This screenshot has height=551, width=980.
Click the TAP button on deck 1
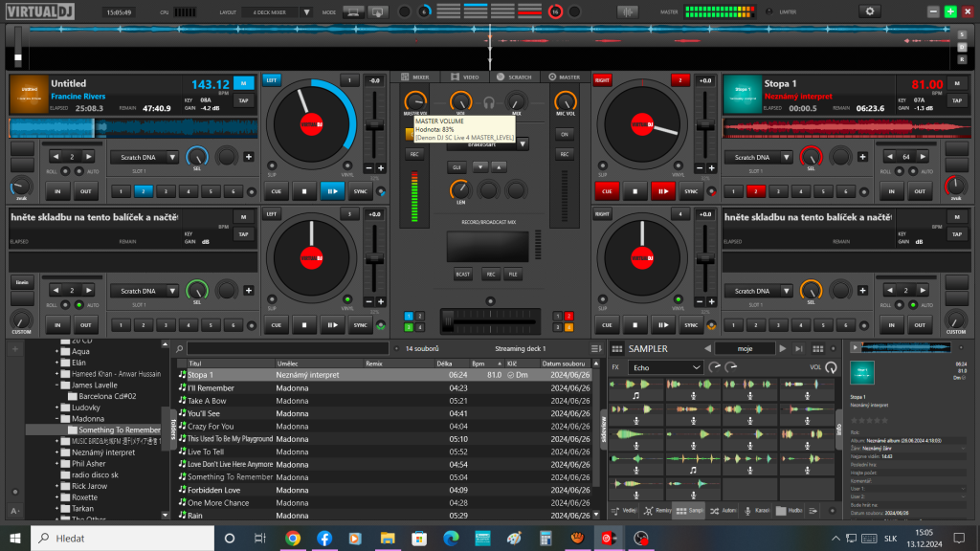pos(243,100)
